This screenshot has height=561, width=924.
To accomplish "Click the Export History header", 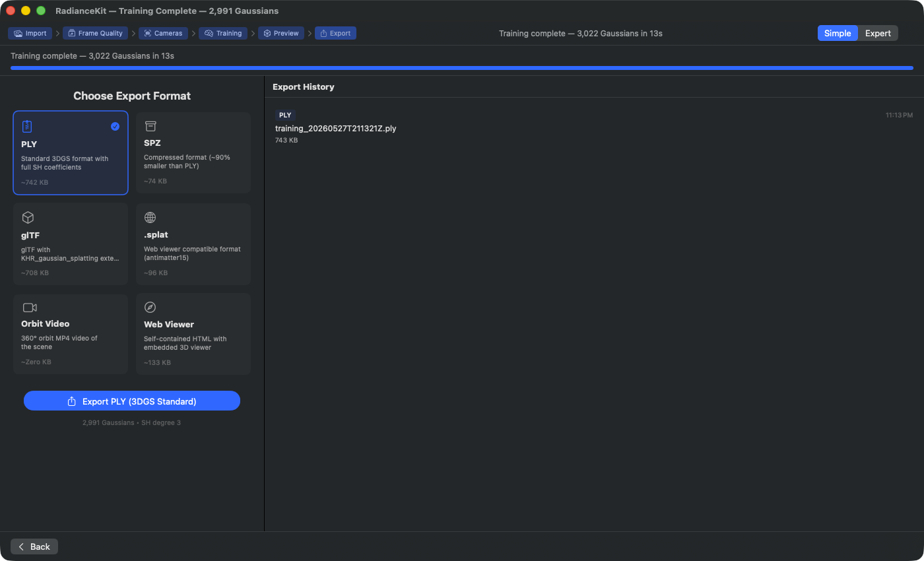I will pyautogui.click(x=304, y=86).
